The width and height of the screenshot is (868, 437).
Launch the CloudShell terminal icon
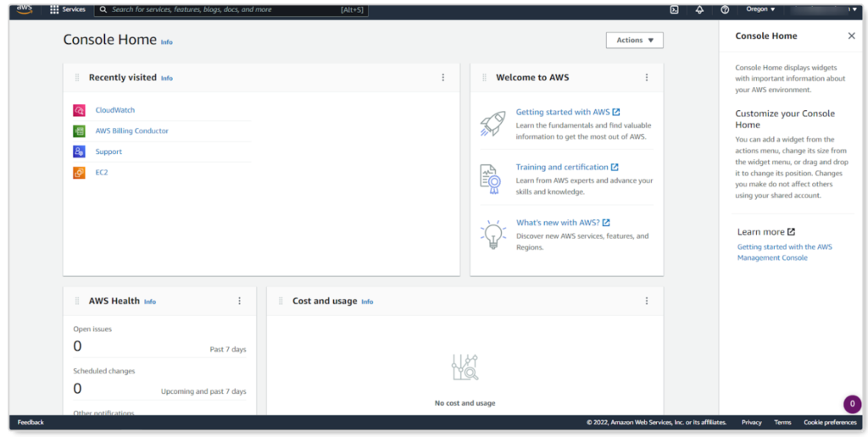(674, 9)
